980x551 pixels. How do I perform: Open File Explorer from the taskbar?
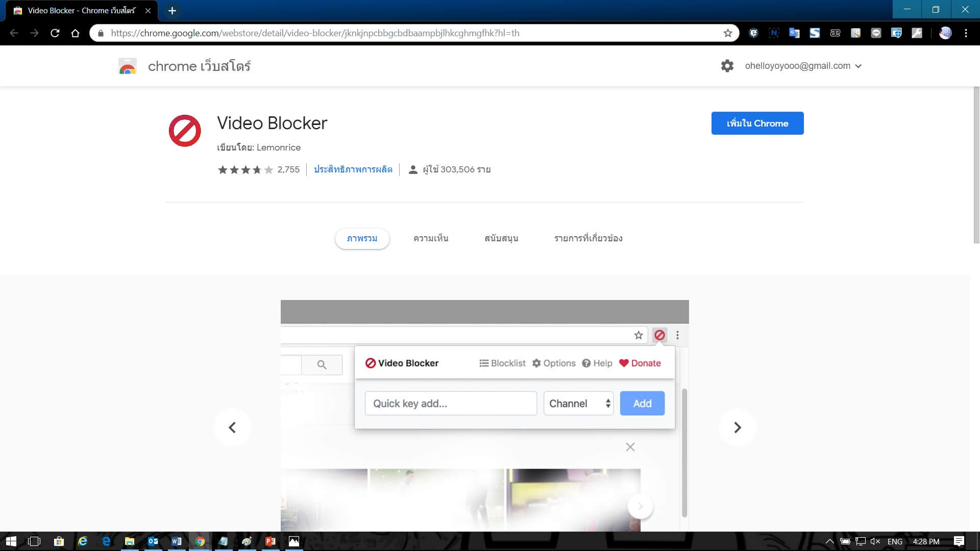point(130,541)
